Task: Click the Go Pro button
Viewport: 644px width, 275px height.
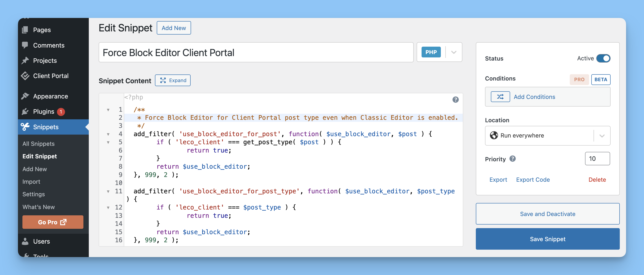Action: coord(53,222)
